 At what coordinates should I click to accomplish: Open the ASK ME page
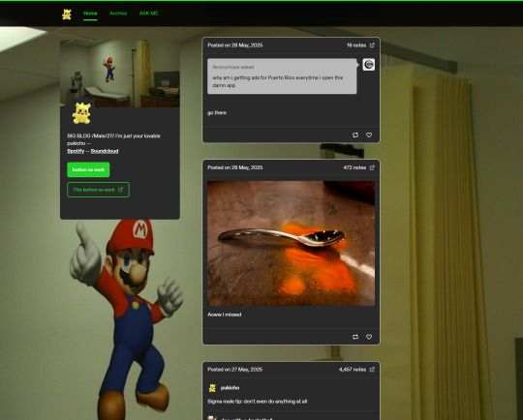[148, 14]
